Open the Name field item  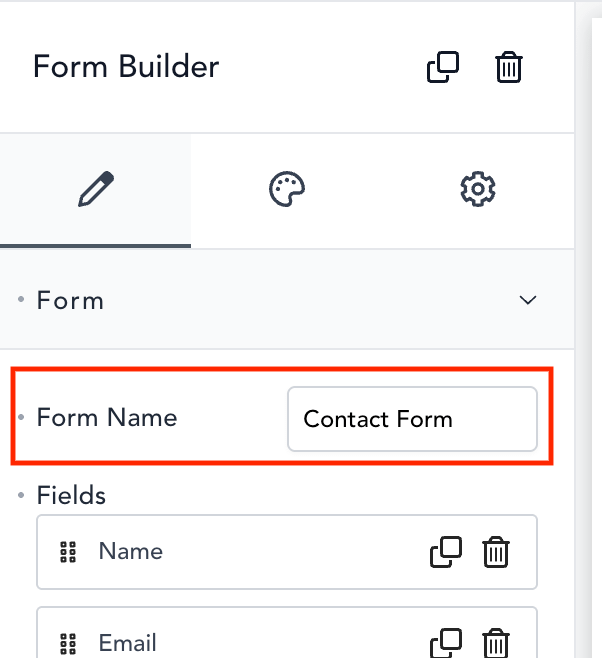[287, 552]
